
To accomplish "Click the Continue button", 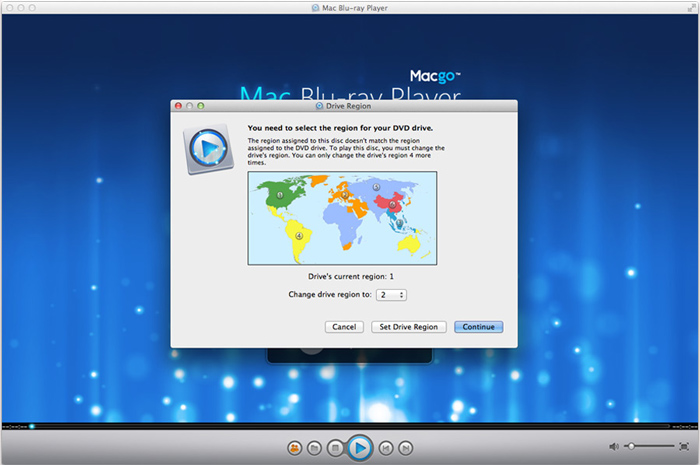I will 479,327.
